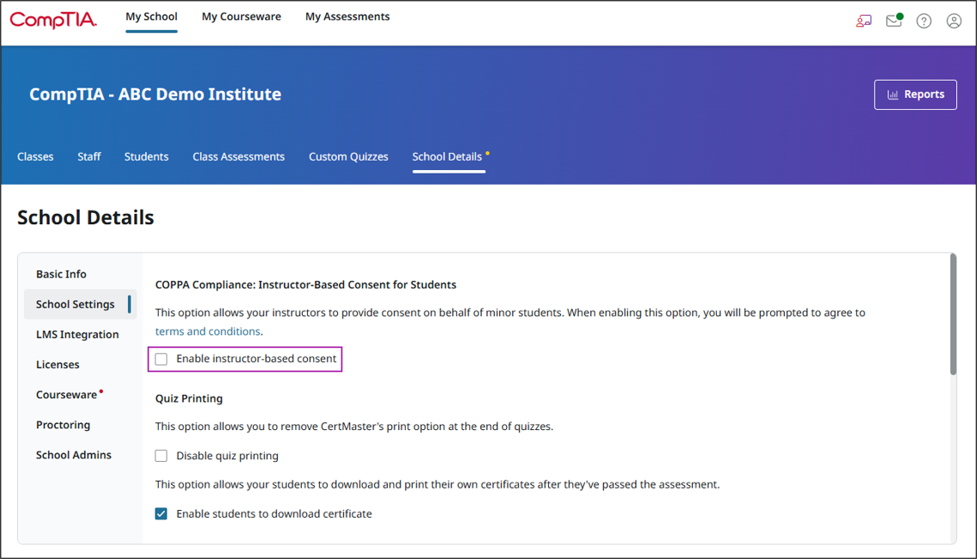The width and height of the screenshot is (977, 559).
Task: Go to the Staff tab
Action: coord(89,156)
